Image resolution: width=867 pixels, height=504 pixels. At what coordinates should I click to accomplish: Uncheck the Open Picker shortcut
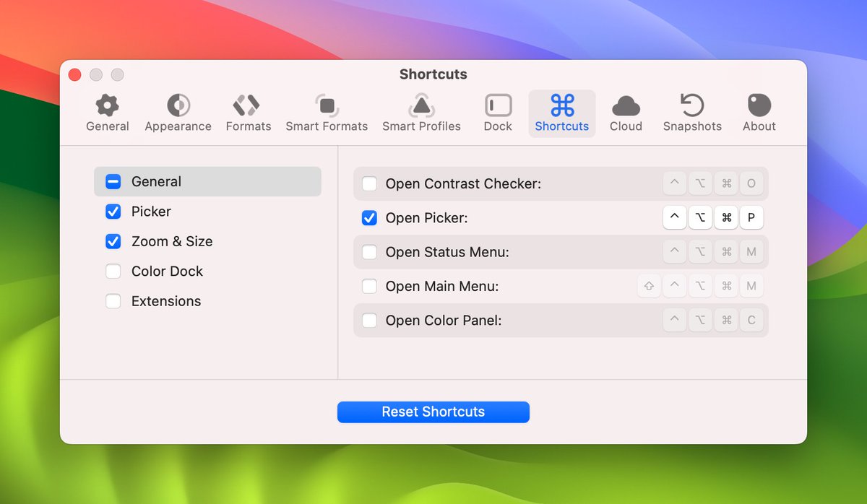(369, 217)
